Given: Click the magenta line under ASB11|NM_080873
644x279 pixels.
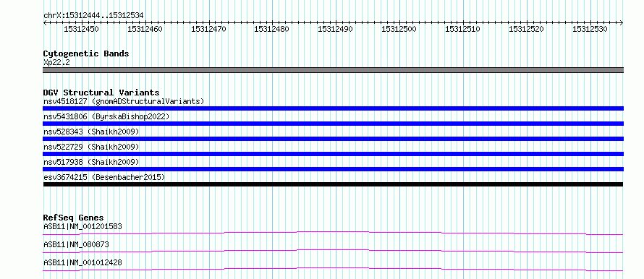Looking at the screenshot, I should 333,251.
